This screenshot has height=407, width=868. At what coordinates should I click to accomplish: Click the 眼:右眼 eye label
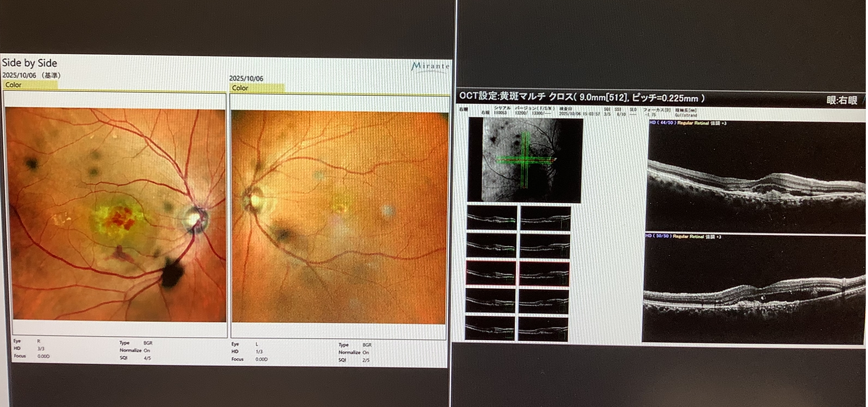pyautogui.click(x=841, y=100)
